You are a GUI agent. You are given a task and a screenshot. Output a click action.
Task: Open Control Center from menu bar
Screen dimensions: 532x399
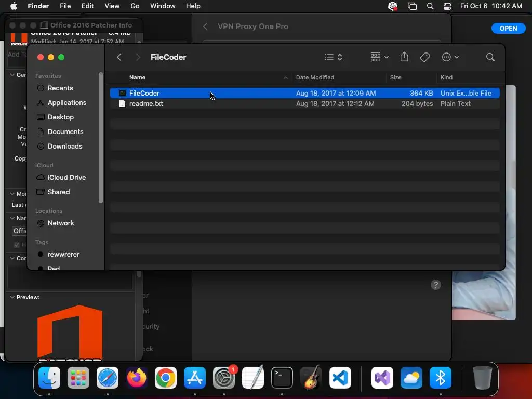coord(447,6)
